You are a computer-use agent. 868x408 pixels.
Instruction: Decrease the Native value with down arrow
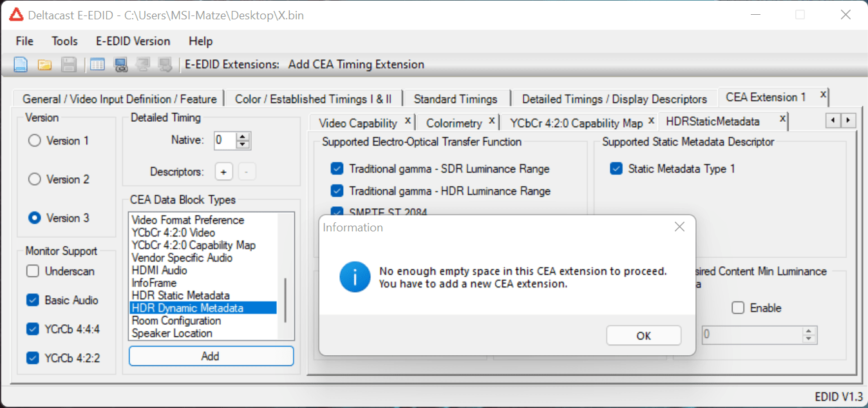[x=243, y=144]
